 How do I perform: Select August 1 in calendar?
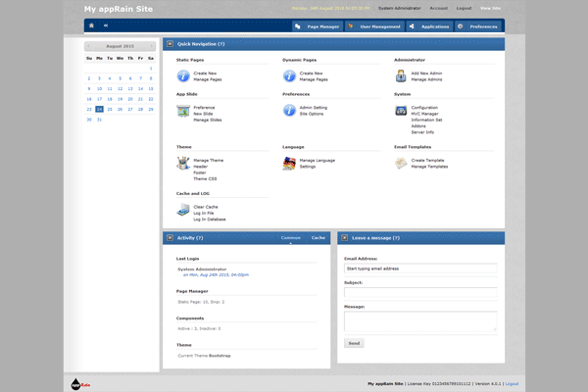pyautogui.click(x=151, y=69)
